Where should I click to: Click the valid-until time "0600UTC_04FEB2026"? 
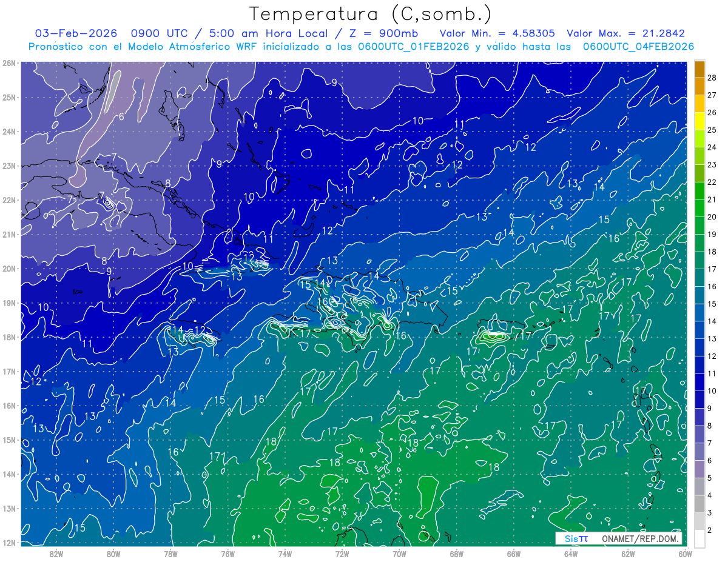click(x=639, y=47)
